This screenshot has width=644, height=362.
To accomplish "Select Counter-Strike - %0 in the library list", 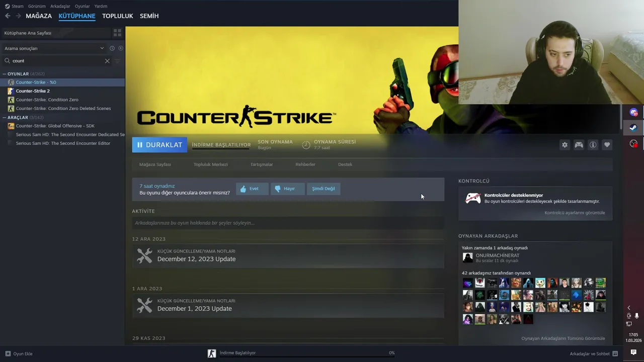I will coord(62,82).
